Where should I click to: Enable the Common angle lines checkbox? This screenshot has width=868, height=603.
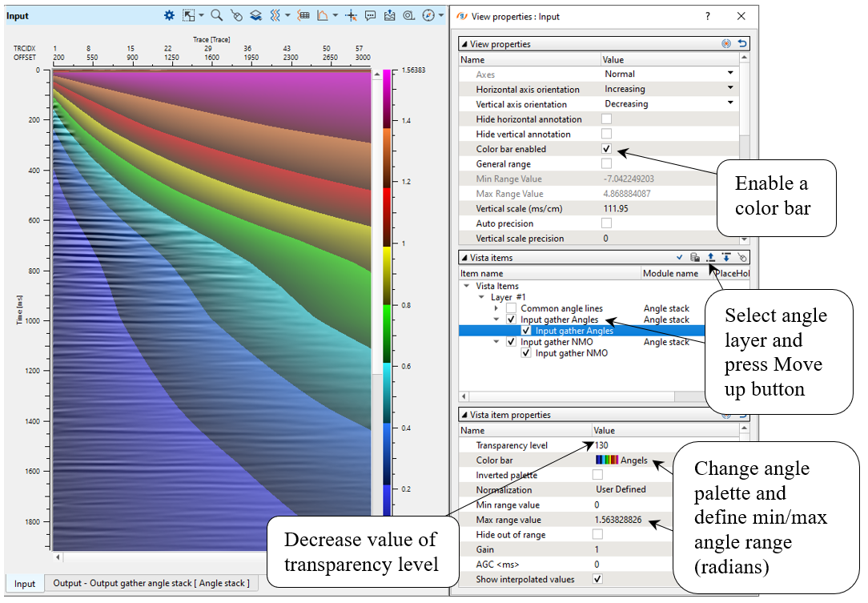tap(511, 308)
